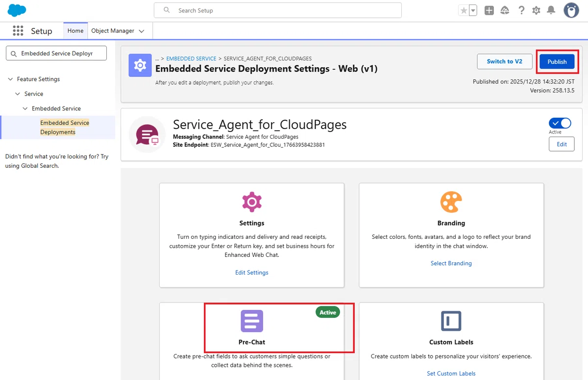Open the Object Manager tab dropdown chevron
This screenshot has width=588, height=380.
[x=142, y=31]
